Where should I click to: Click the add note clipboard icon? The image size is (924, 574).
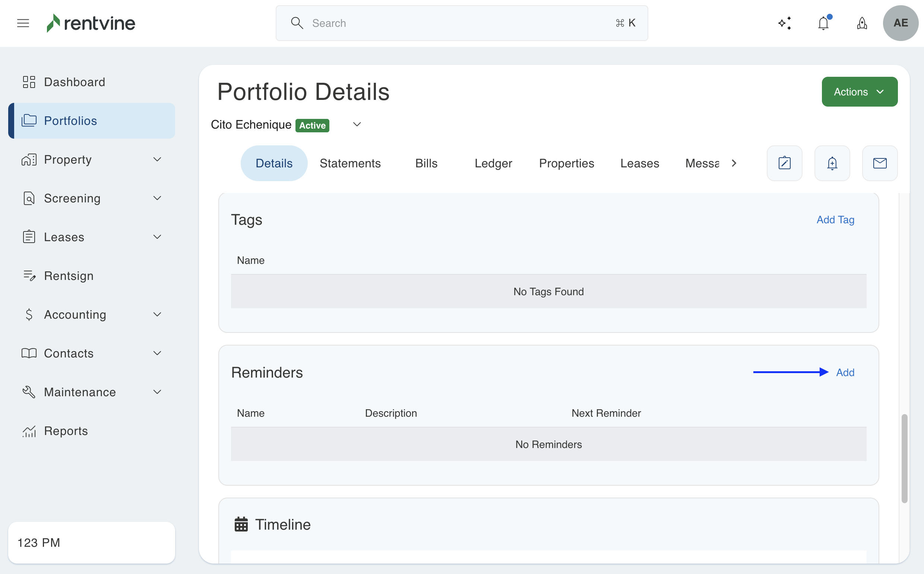(784, 163)
